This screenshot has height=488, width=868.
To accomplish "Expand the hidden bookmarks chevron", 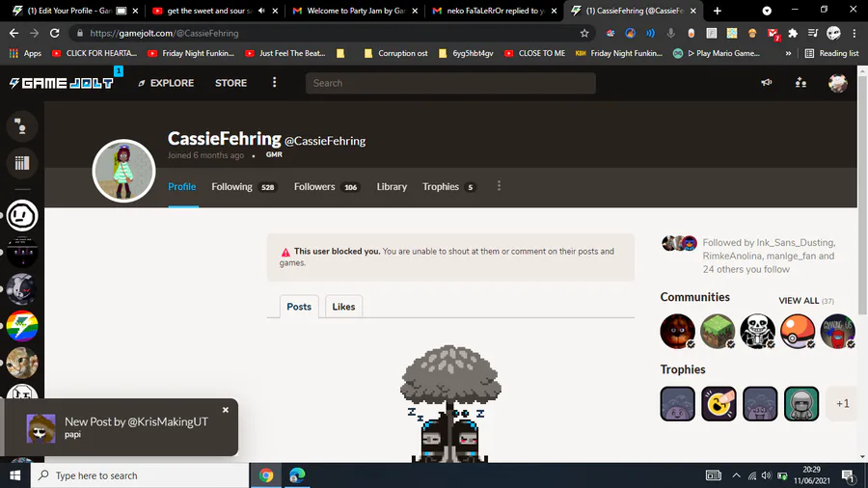I will [x=788, y=53].
